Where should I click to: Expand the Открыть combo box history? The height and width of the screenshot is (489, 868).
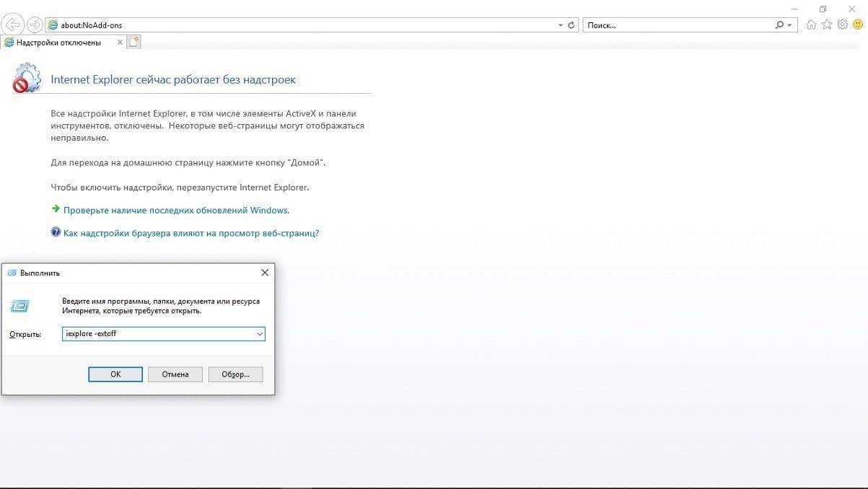pyautogui.click(x=259, y=334)
